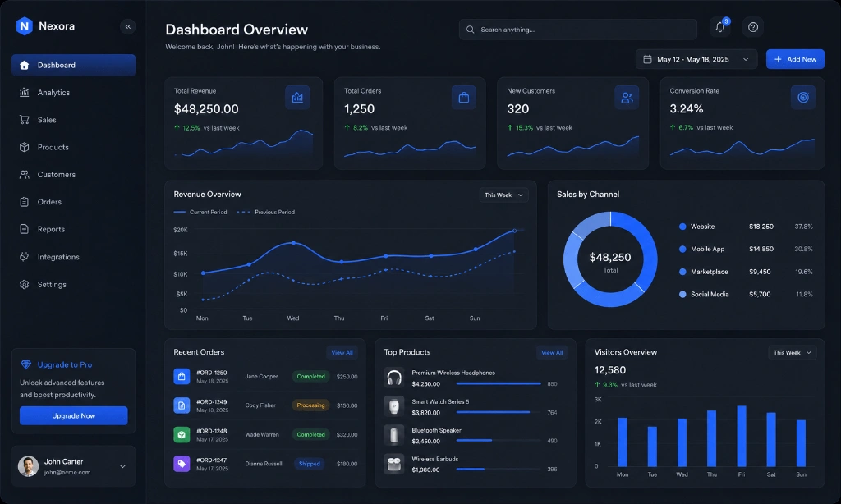Click the Wireless Earbuds sales bar
Viewport: 841px width, 504px height.
[471, 470]
